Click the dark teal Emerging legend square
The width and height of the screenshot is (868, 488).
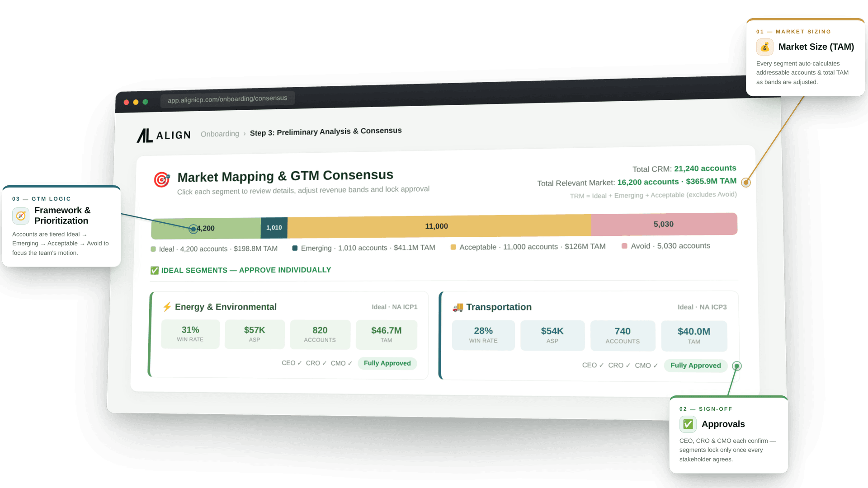(295, 248)
